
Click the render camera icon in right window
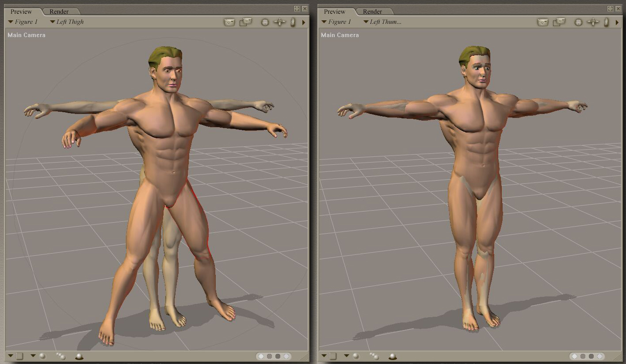(x=542, y=22)
